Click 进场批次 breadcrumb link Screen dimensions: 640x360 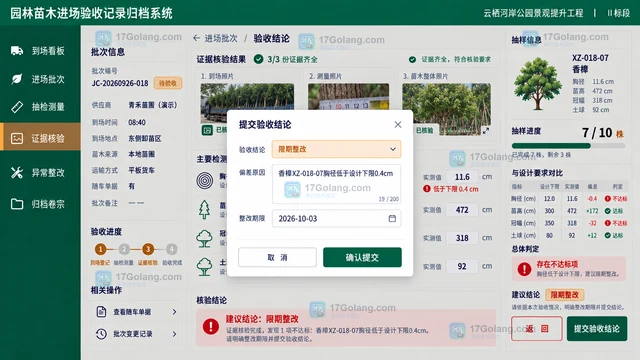click(221, 38)
